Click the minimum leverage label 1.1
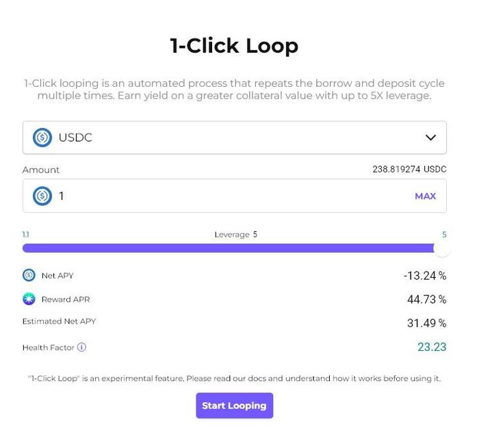 (x=26, y=235)
